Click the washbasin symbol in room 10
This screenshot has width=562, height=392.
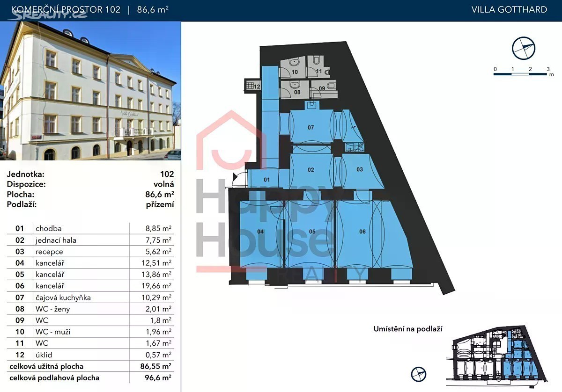point(295,62)
